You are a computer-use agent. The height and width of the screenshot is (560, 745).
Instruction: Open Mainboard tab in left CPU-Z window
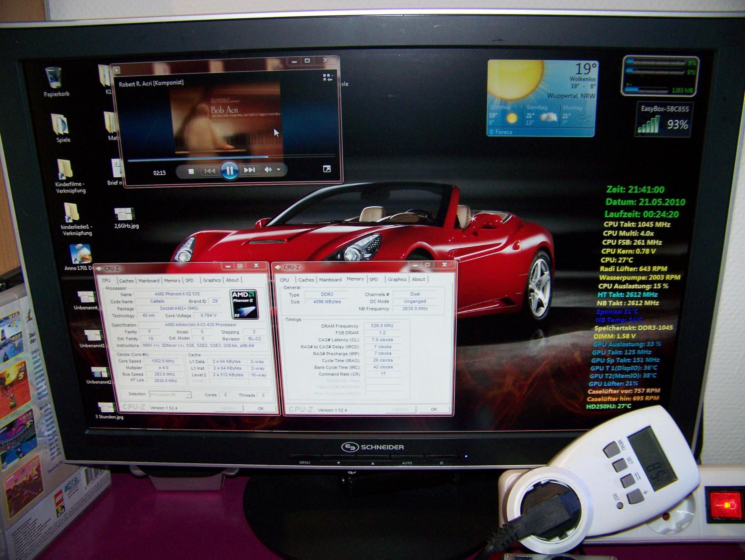[149, 281]
